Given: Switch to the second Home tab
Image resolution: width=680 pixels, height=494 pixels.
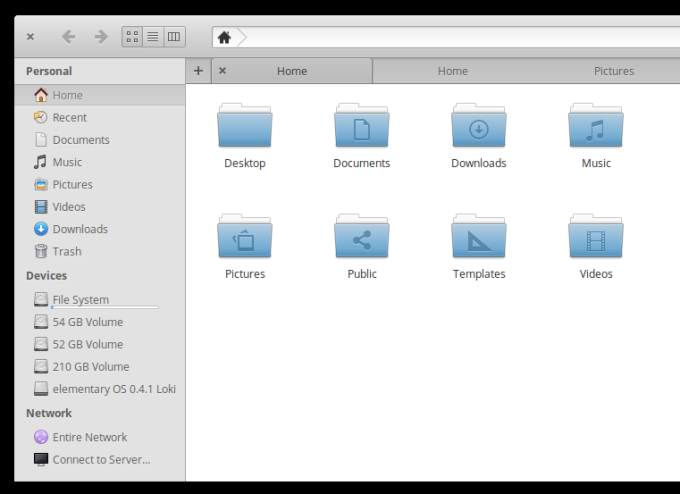Looking at the screenshot, I should [453, 71].
